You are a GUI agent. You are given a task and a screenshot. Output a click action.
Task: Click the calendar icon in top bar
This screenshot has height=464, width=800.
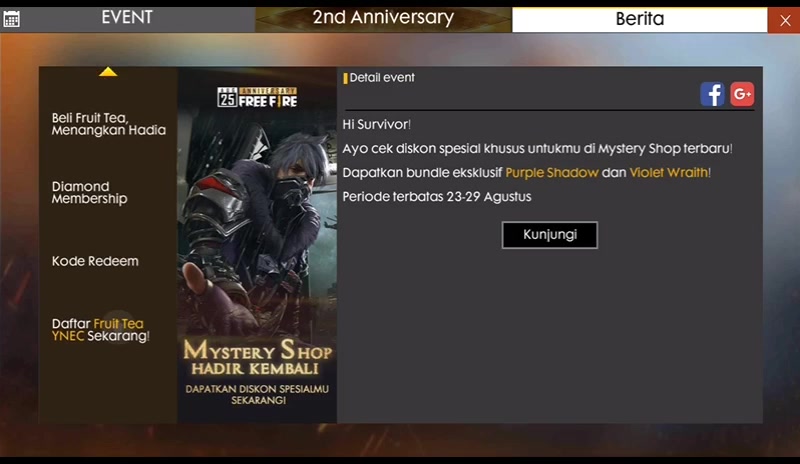[x=11, y=19]
